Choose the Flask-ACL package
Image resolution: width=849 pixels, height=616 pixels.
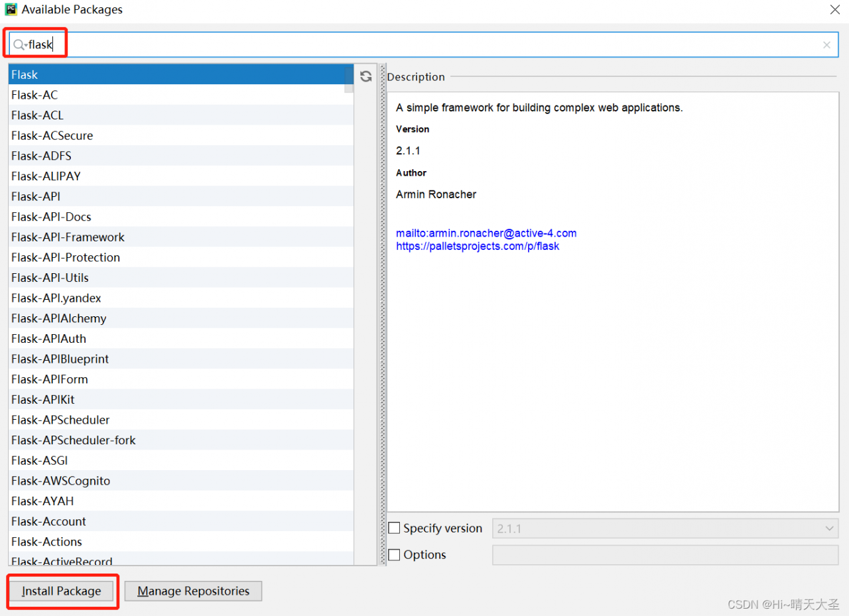tap(180, 115)
